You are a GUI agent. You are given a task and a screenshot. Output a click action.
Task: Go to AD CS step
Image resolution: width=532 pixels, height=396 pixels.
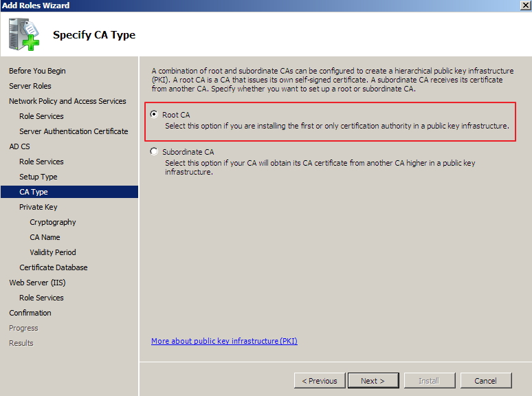pos(19,146)
